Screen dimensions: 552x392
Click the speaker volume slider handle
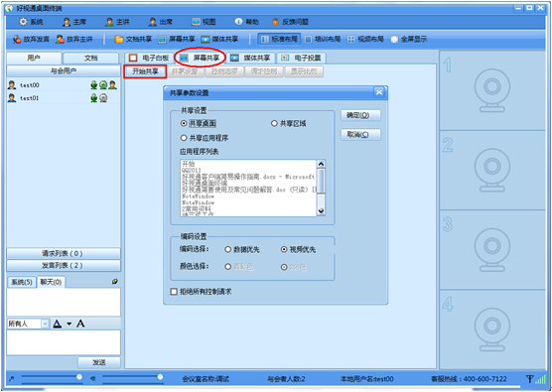(x=161, y=377)
